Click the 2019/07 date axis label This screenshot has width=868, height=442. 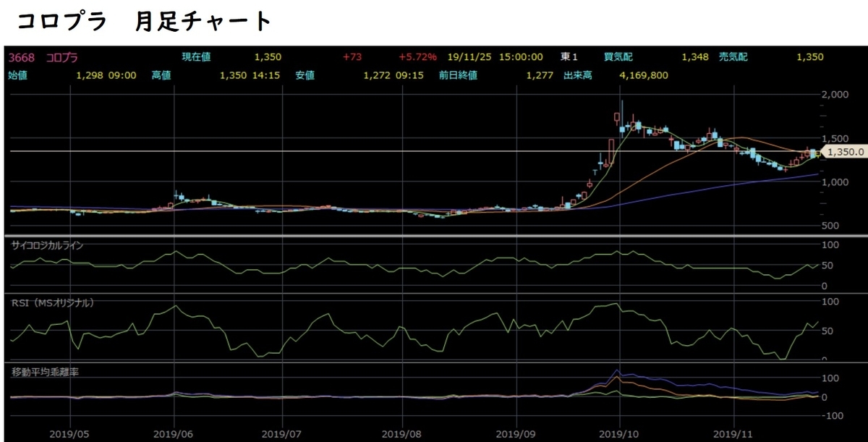(282, 435)
